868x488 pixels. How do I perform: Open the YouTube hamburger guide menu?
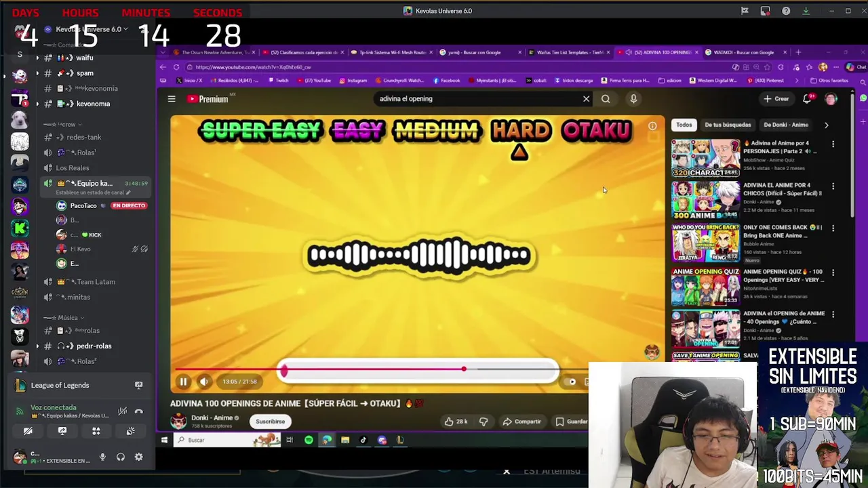[x=172, y=99]
